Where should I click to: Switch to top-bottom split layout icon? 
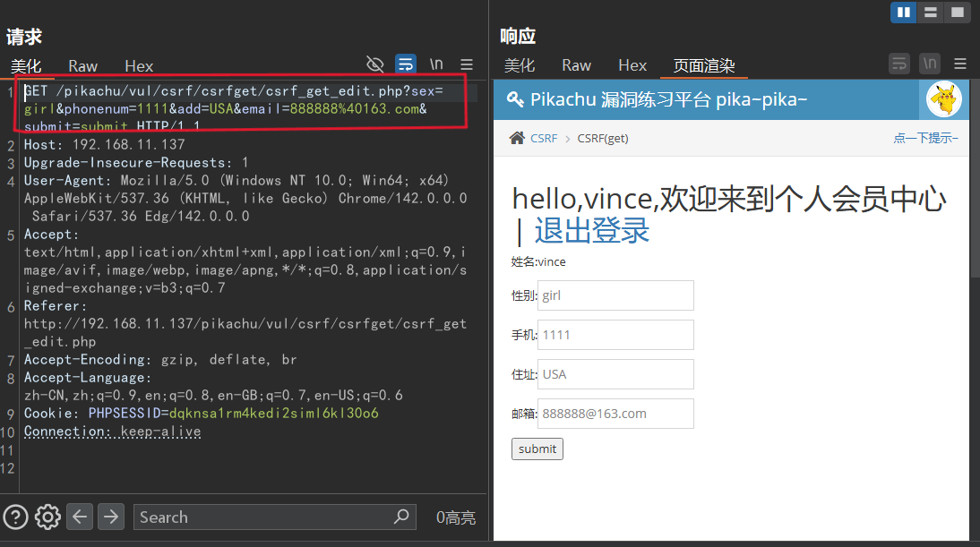(x=931, y=12)
